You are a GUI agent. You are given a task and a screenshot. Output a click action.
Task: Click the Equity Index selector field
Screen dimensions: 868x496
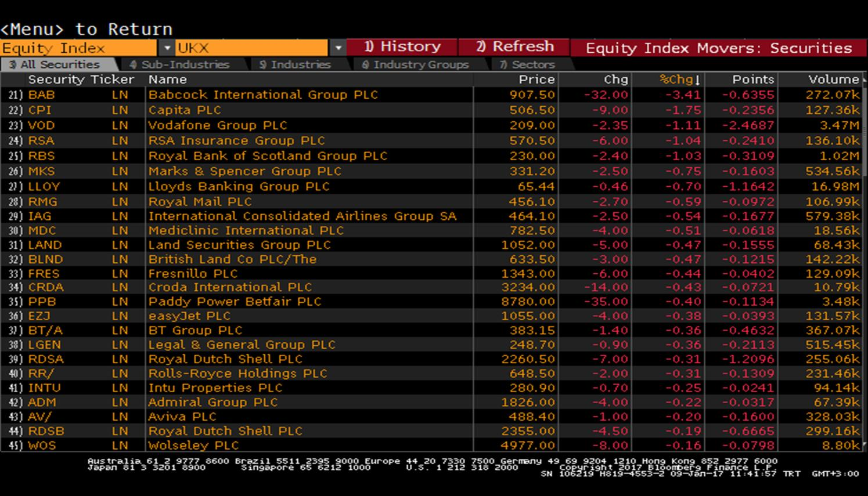point(78,48)
